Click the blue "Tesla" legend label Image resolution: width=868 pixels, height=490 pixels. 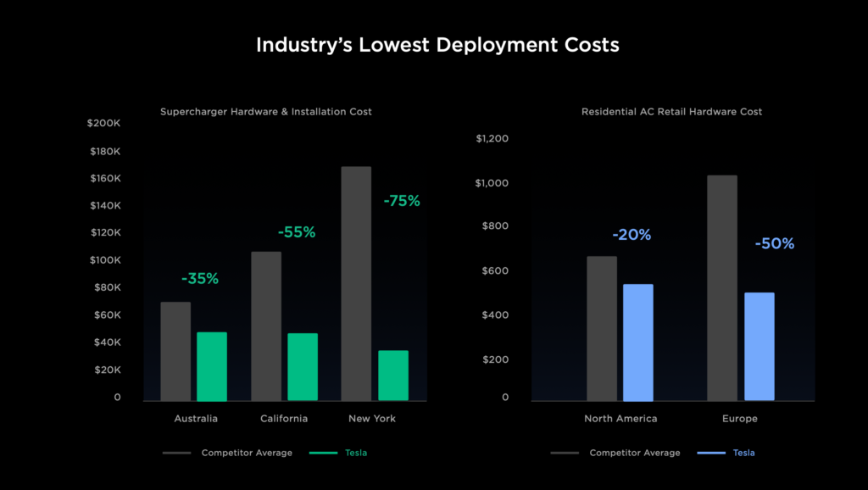tap(744, 453)
